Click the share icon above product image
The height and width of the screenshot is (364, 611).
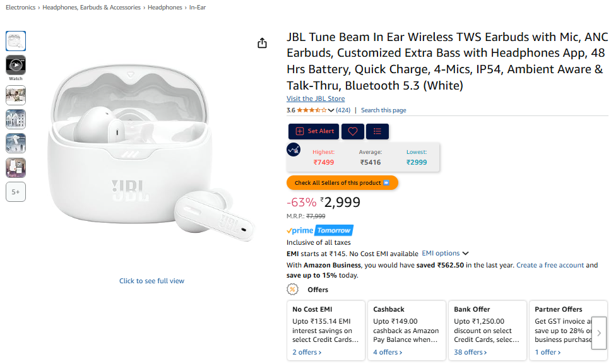tap(263, 43)
